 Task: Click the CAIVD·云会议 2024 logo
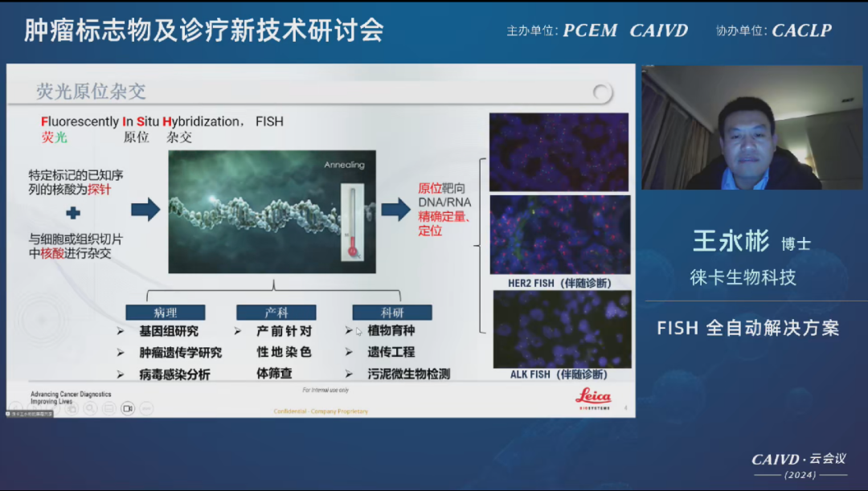click(800, 465)
